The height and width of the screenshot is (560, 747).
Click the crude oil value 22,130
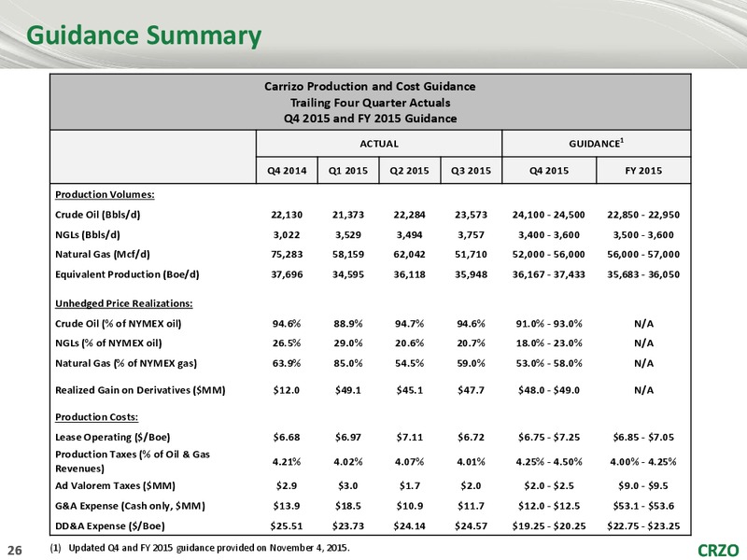pos(287,215)
